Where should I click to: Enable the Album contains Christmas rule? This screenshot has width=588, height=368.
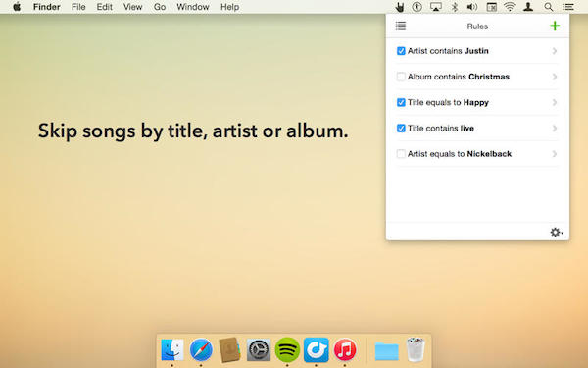pyautogui.click(x=401, y=77)
